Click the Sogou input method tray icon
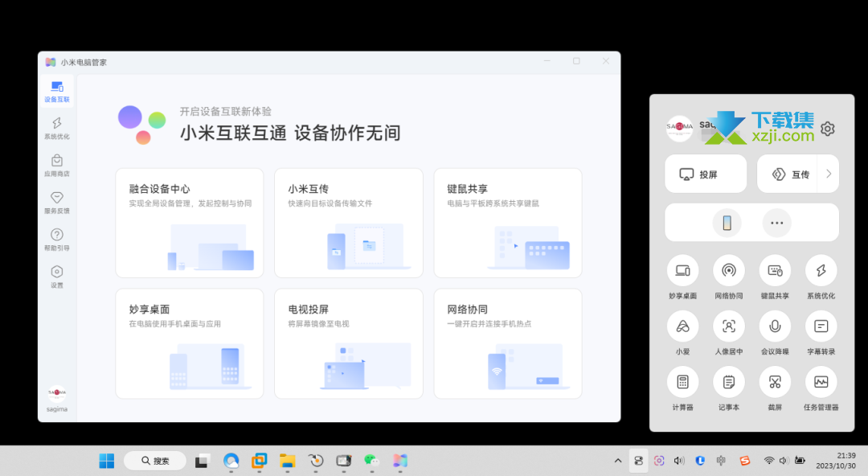 [745, 461]
